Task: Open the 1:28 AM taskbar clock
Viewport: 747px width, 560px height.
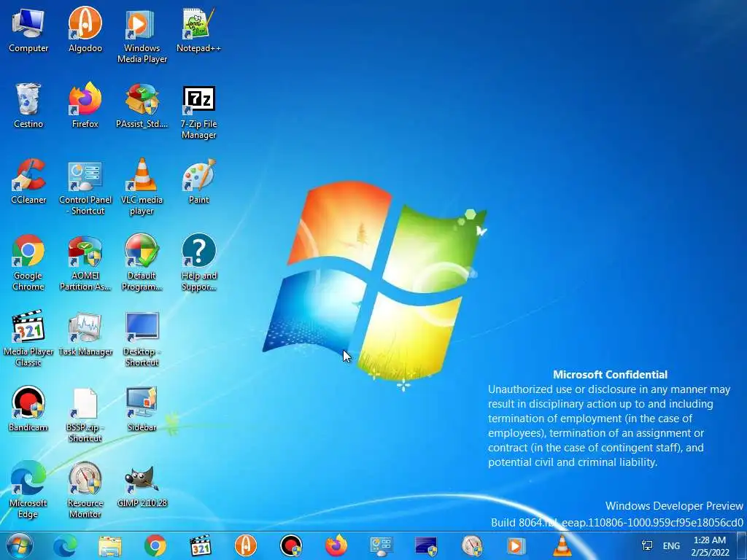Action: (x=710, y=546)
